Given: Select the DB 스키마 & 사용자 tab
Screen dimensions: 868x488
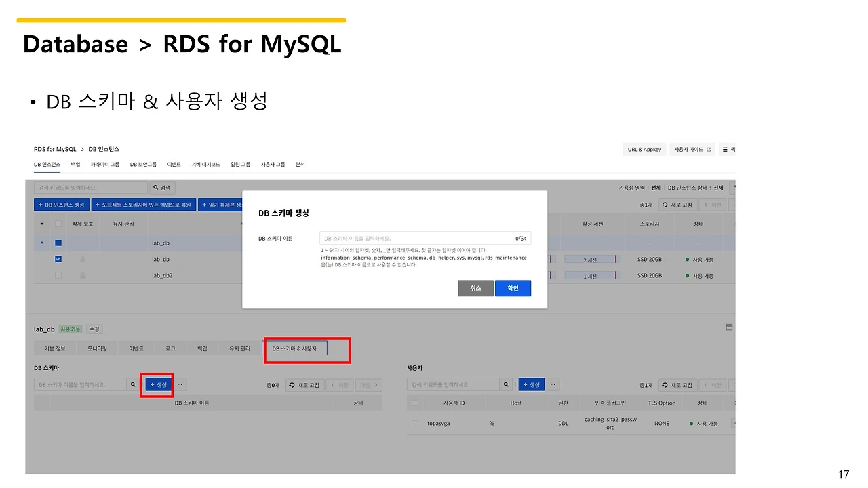Looking at the screenshot, I should pyautogui.click(x=294, y=348).
